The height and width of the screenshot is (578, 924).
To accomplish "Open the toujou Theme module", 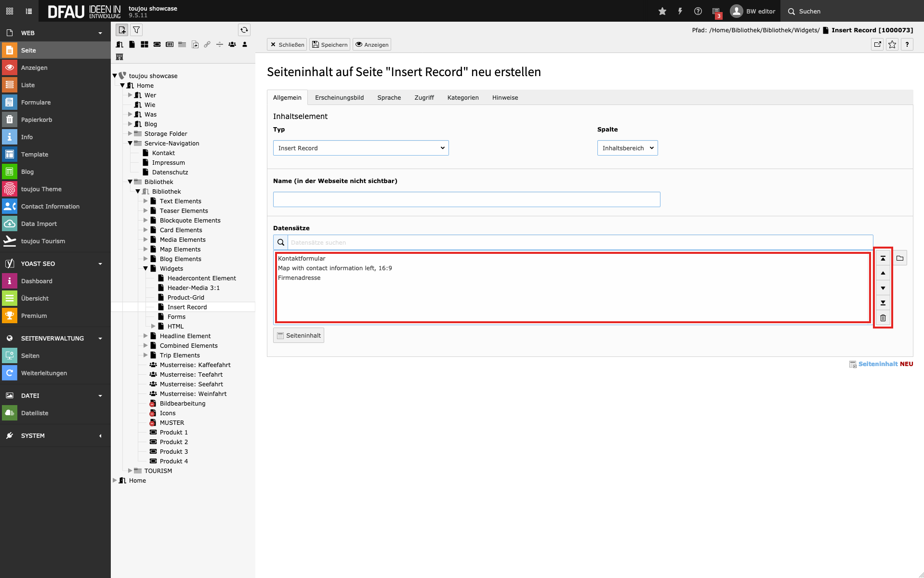I will click(41, 189).
